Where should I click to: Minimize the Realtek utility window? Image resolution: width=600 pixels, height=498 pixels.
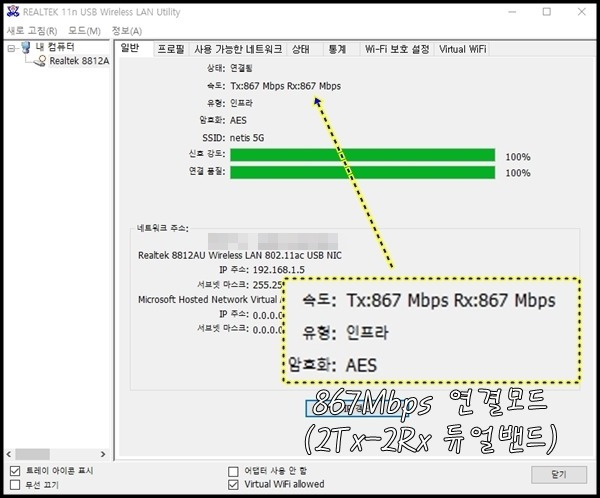(x=512, y=12)
